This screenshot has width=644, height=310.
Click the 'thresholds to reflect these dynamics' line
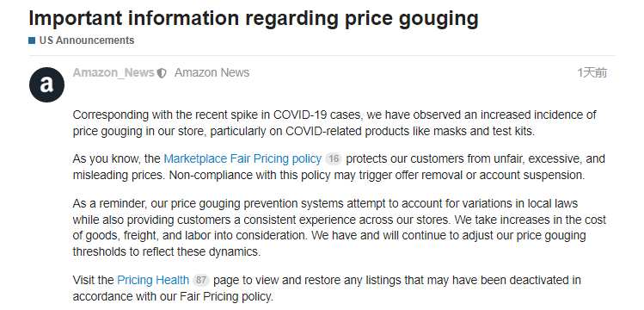(166, 251)
